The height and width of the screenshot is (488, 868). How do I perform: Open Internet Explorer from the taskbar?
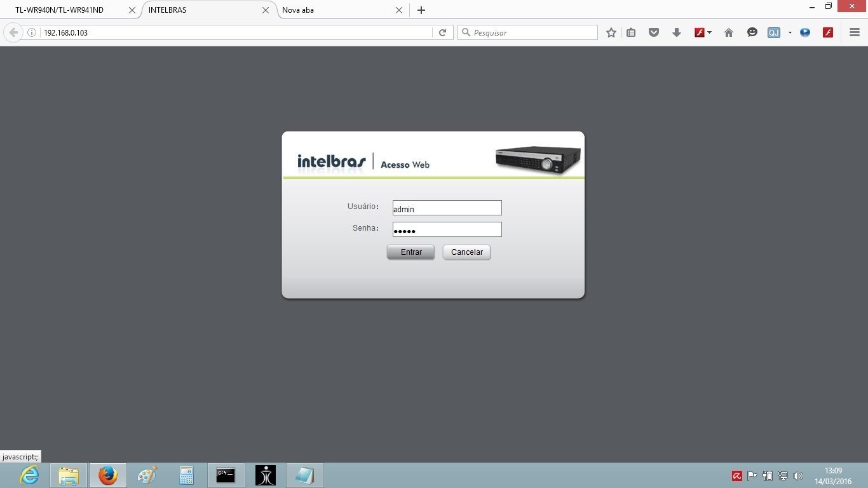[29, 475]
